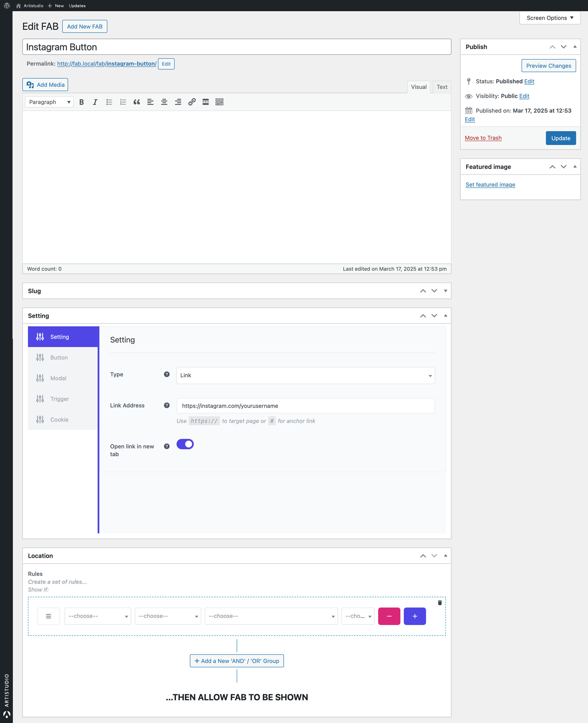Edit the Published status
Viewport: 588px width, 723px height.
[529, 81]
